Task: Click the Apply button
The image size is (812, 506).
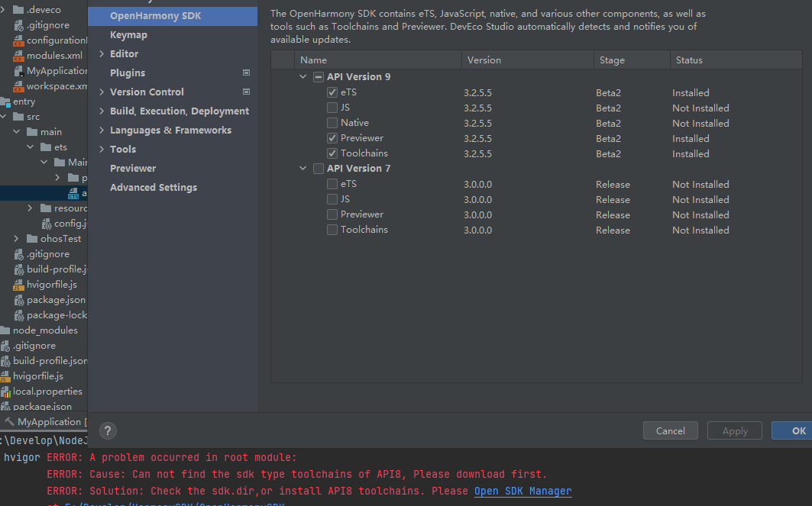Action: click(735, 431)
